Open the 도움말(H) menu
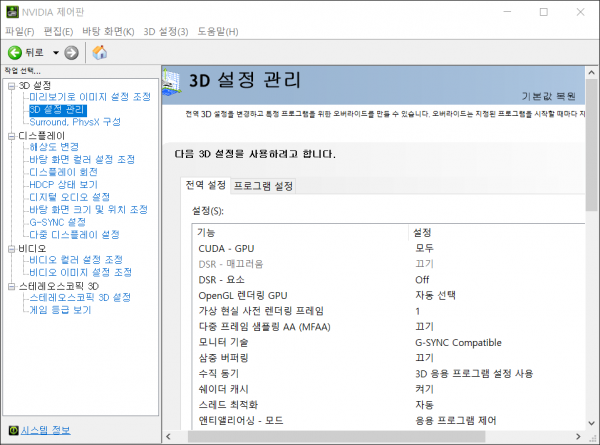 coord(218,31)
